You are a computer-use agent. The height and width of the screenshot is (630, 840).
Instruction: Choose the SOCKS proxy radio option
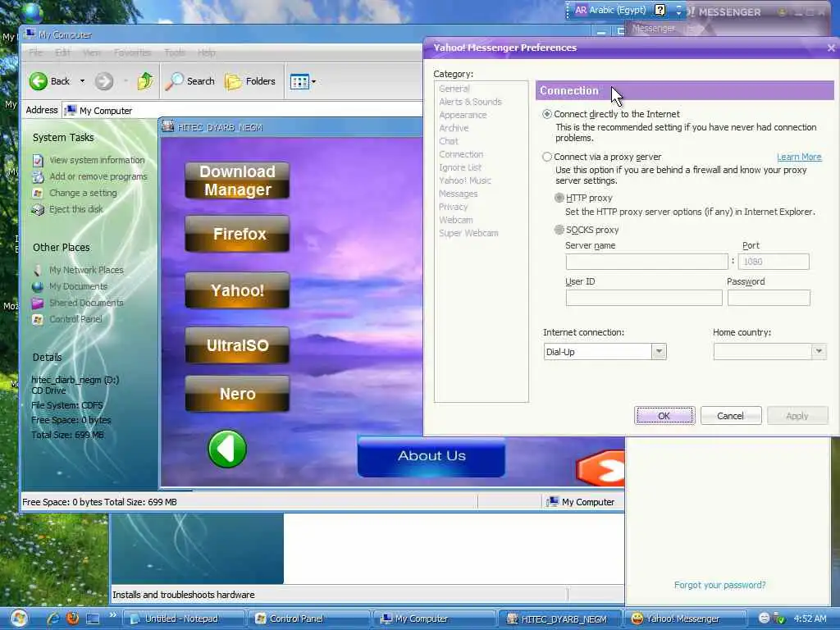point(559,230)
